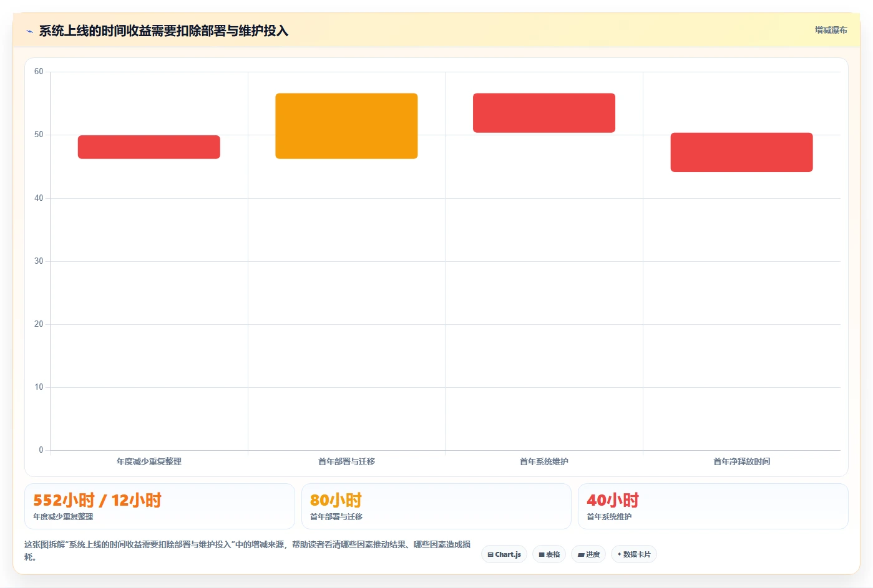
Task: Click the 进度 tag chip
Action: pyautogui.click(x=588, y=554)
